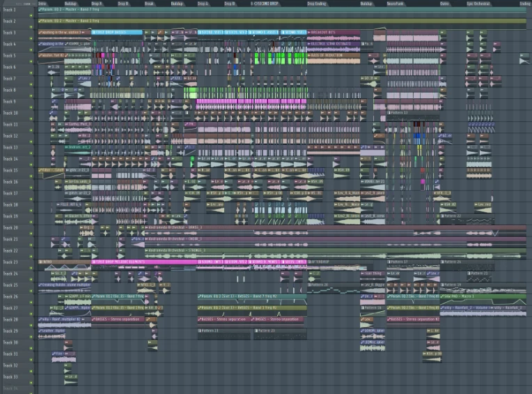
Task: Jump to the Epic Orchestral timeline marker
Action: point(478,3)
